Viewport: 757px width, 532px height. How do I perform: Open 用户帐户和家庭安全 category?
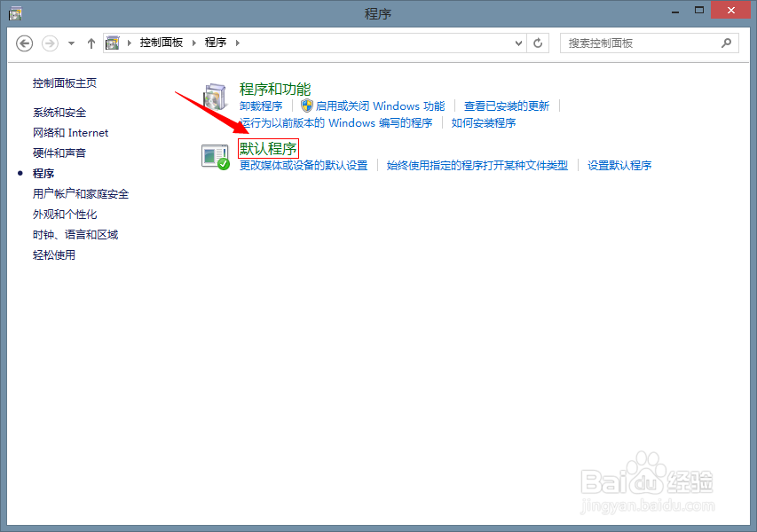click(x=81, y=194)
